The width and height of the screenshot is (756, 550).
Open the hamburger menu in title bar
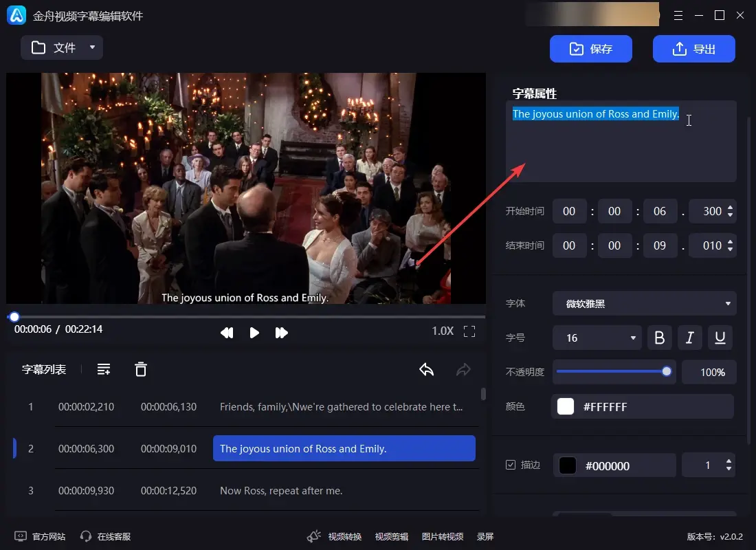[x=678, y=15]
